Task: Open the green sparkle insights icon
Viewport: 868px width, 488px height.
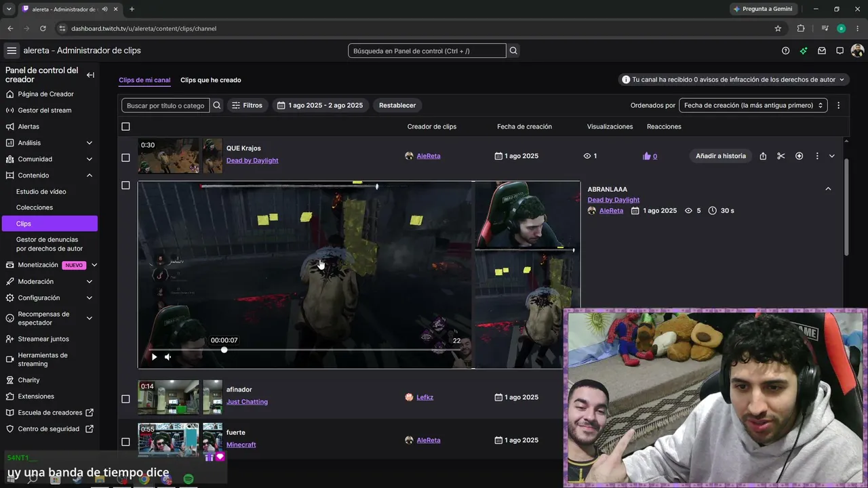Action: 804,51
